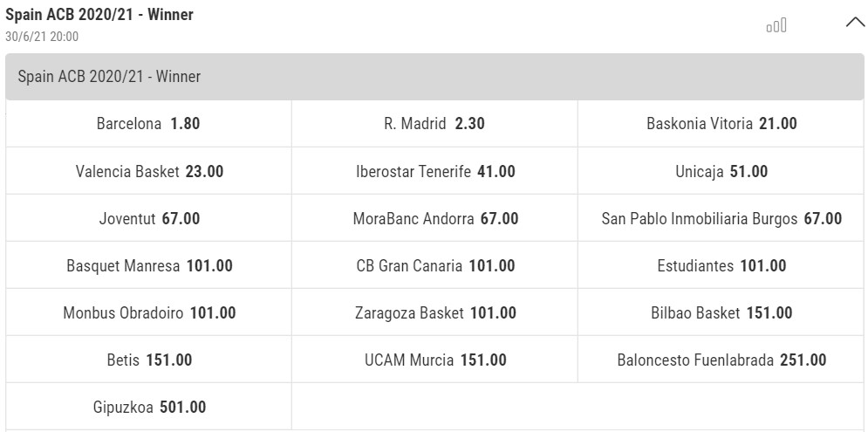Select Joventut at 67.00
This screenshot has height=432, width=868.
click(x=148, y=218)
